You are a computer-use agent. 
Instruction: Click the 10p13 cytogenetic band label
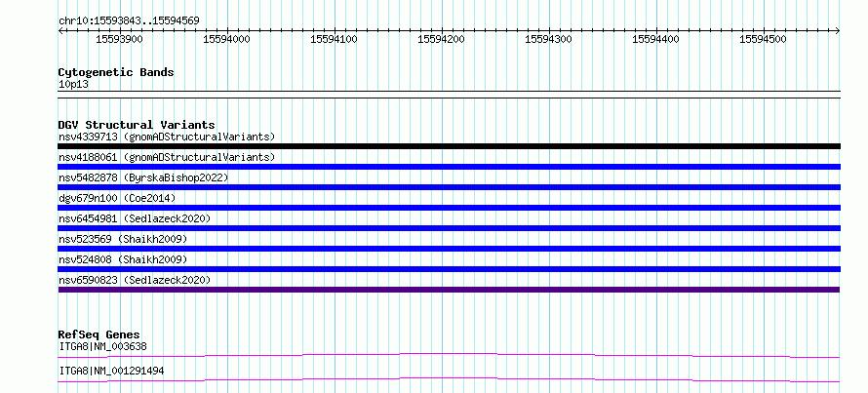click(73, 85)
